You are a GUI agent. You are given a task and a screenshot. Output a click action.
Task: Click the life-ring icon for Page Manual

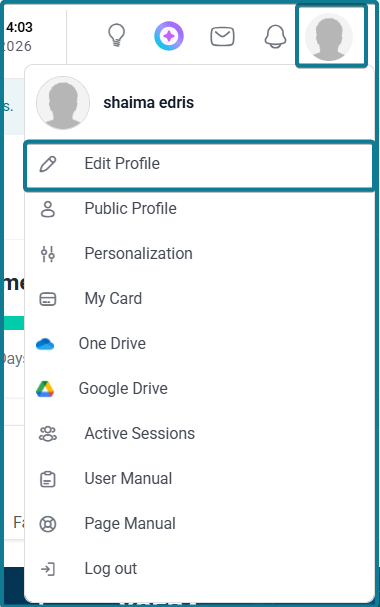(48, 524)
